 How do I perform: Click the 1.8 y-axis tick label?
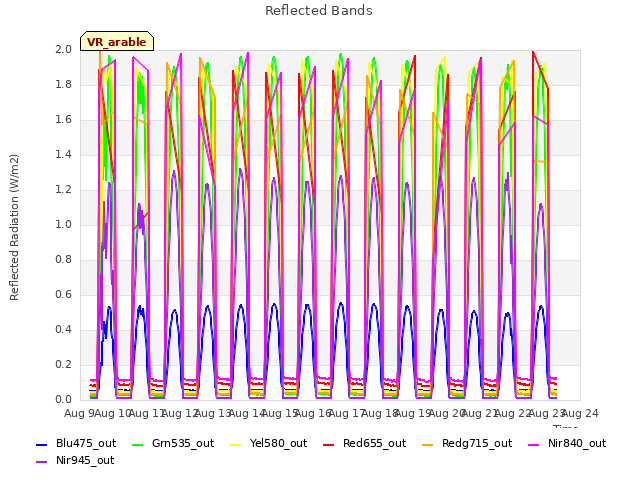(63, 84)
